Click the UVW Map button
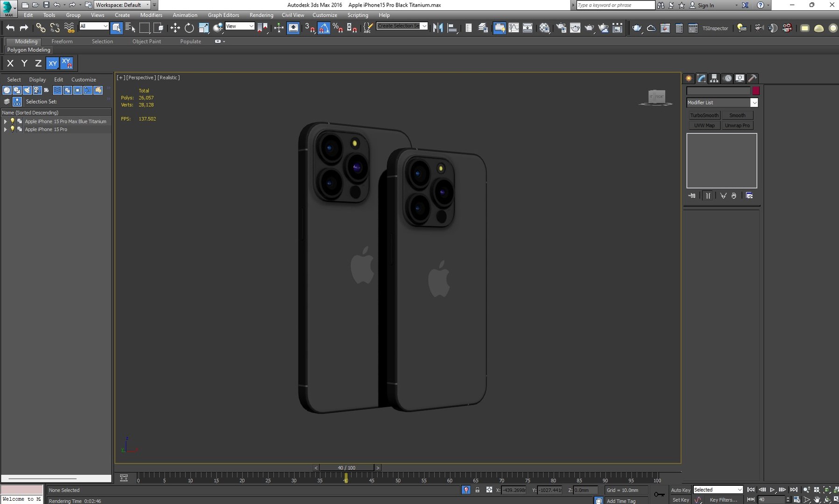The image size is (839, 504). point(704,126)
